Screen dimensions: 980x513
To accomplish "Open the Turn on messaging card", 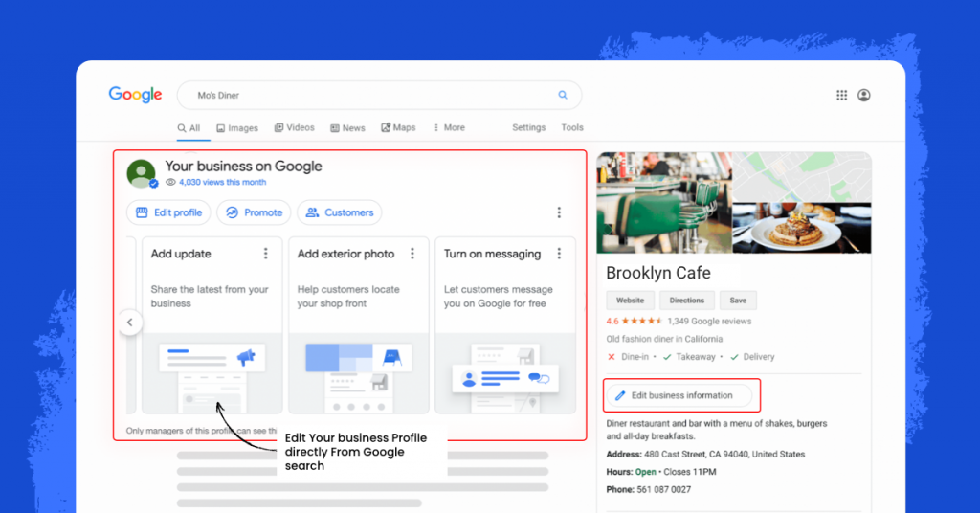I will 505,324.
